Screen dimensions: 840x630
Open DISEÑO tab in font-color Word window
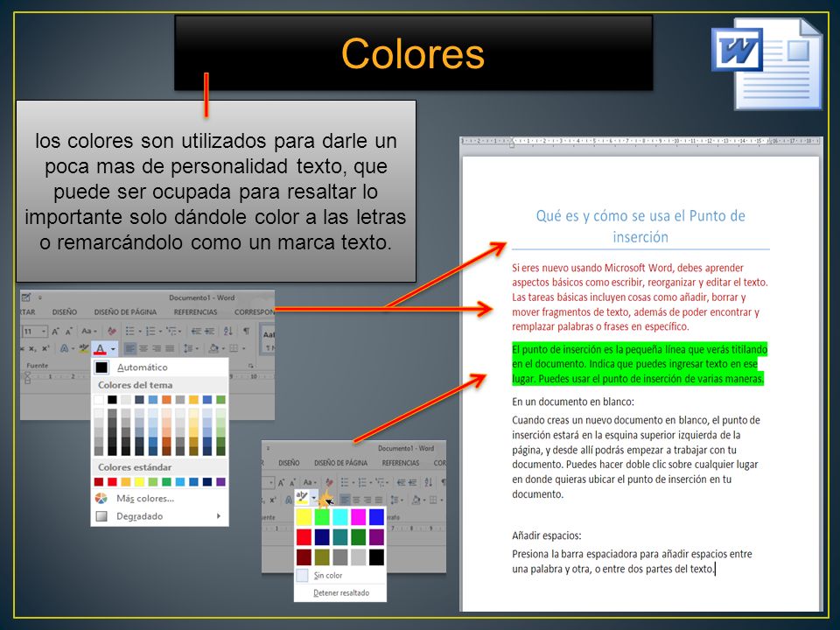(64, 311)
